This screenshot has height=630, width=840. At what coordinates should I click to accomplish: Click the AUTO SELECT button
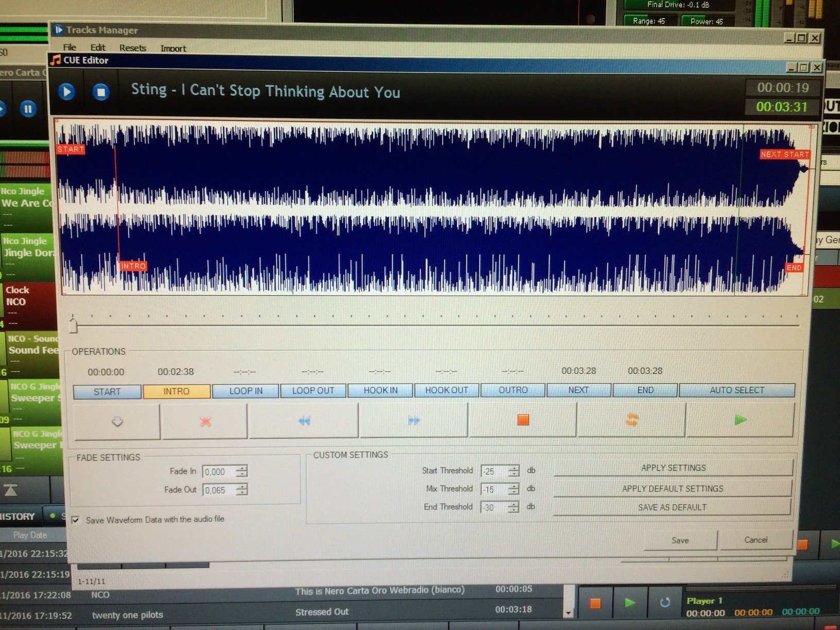tap(737, 390)
